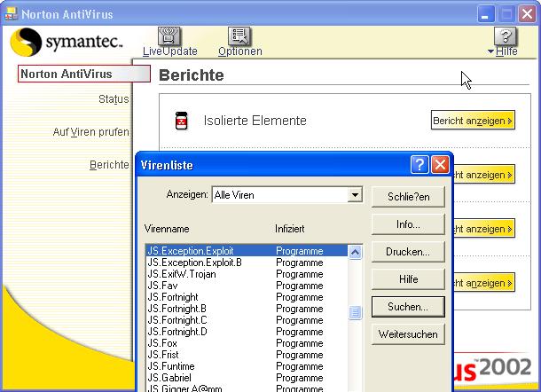541x392 pixels.
Task: Open the Hilfe menu with question mark icon
Action: (x=506, y=36)
